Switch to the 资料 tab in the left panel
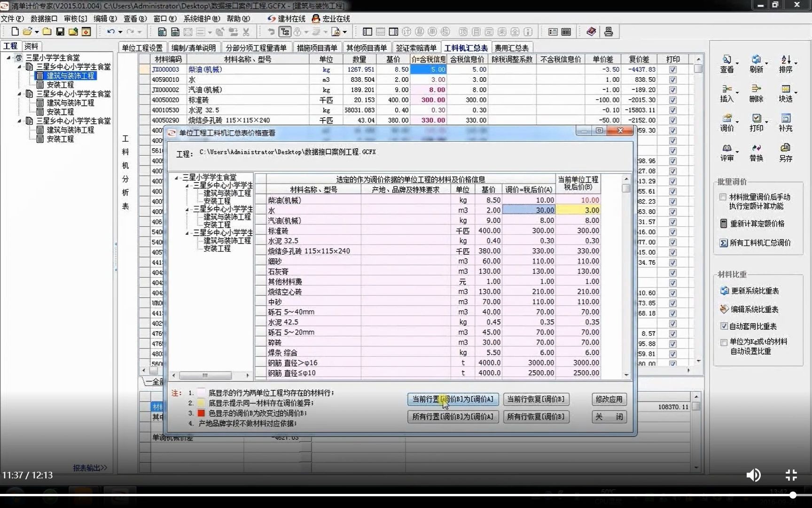This screenshot has height=508, width=812. tap(31, 46)
